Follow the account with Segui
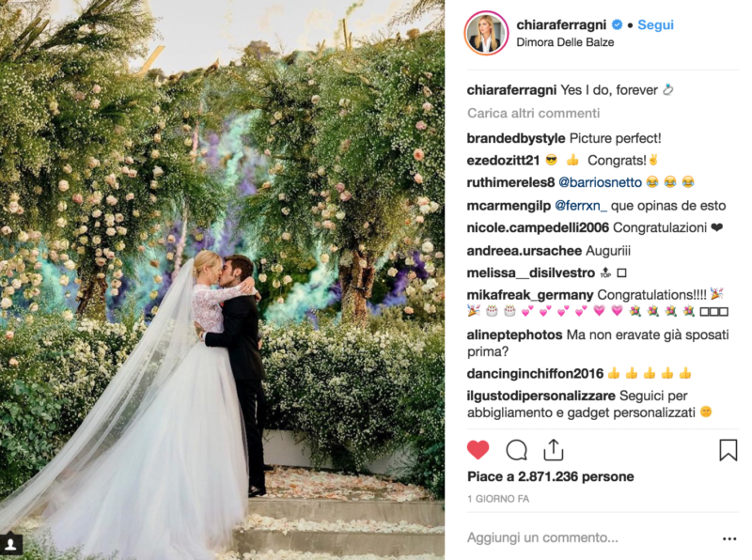 point(655,25)
